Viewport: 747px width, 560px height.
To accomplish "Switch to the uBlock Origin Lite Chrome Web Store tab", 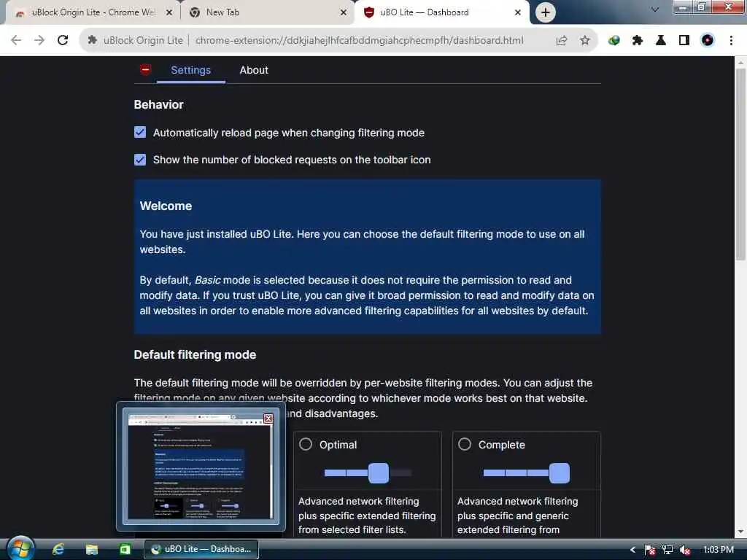I will pyautogui.click(x=93, y=12).
